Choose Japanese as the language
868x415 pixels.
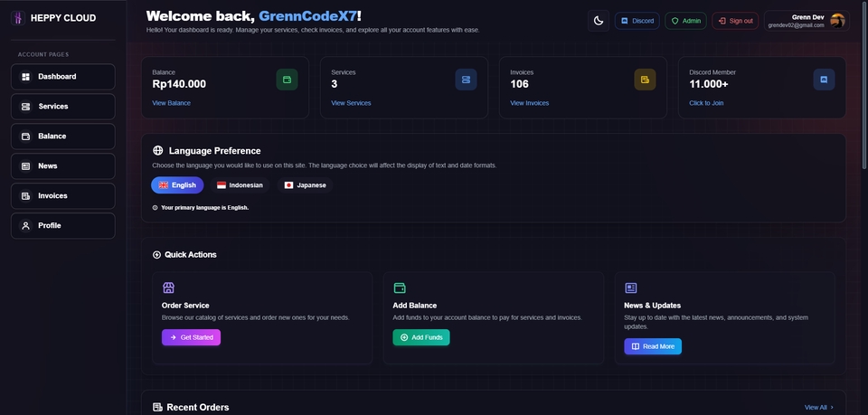(x=305, y=185)
